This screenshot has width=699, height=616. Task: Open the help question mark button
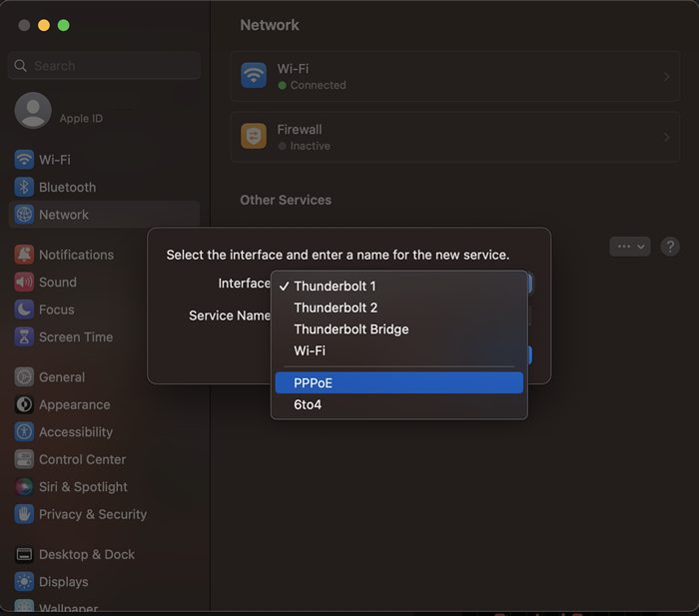[670, 247]
